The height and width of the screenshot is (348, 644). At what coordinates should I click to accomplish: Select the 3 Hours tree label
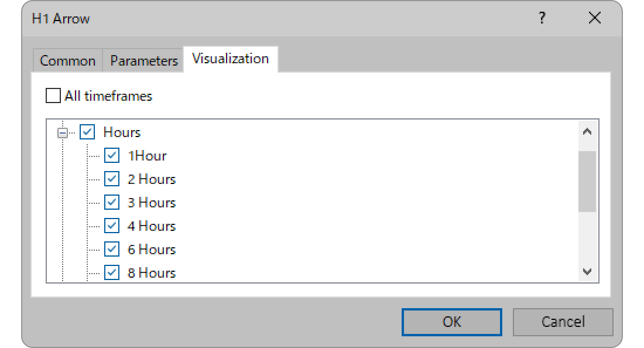tap(152, 203)
